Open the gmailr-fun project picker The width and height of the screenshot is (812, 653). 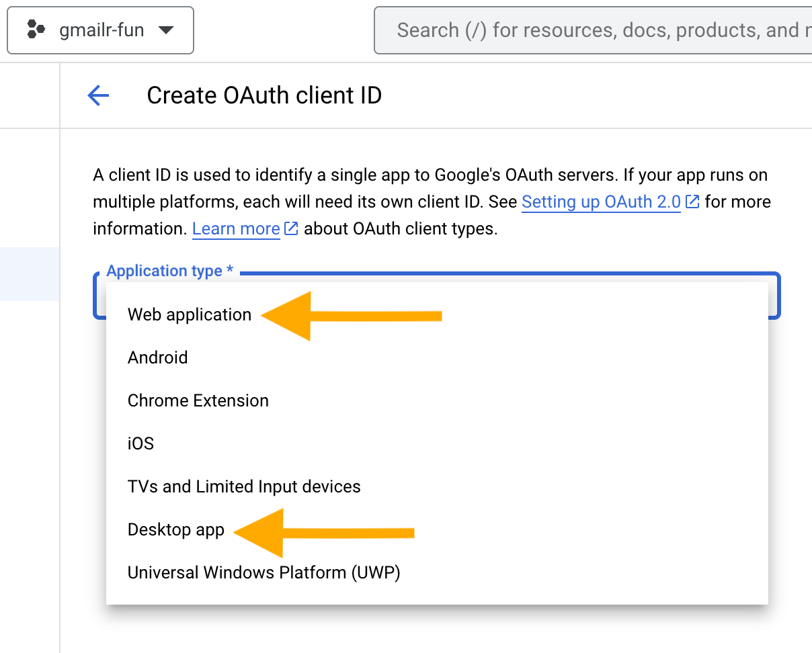100,30
